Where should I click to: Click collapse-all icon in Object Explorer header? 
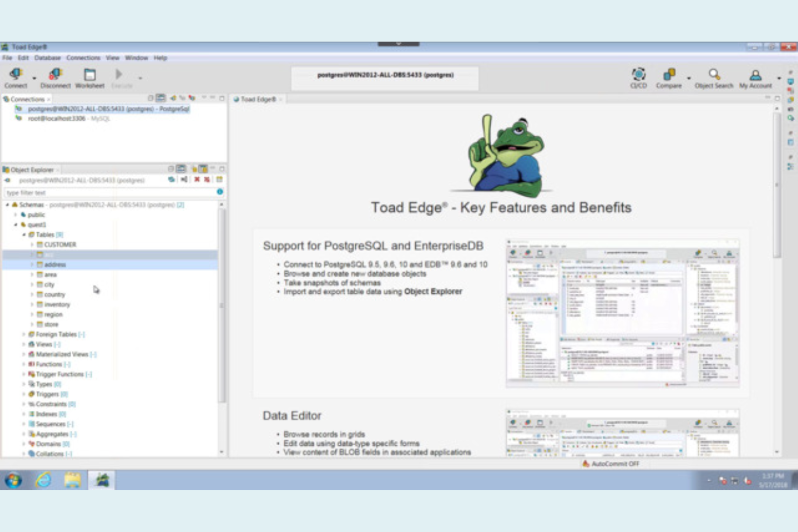[170, 169]
